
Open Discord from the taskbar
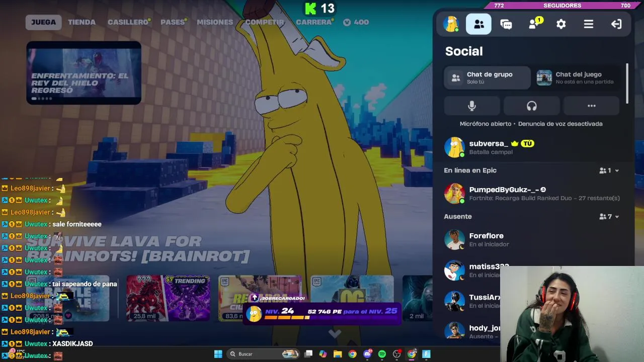tap(367, 354)
